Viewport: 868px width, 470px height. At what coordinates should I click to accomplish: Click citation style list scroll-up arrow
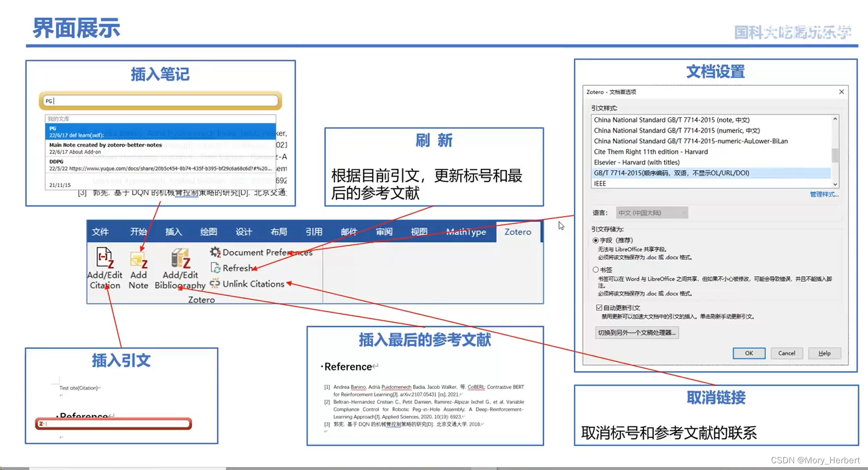[835, 119]
